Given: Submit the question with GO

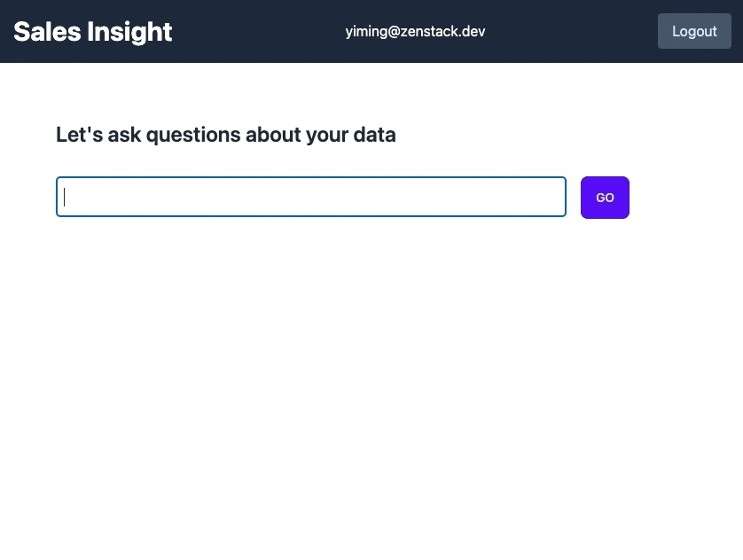Looking at the screenshot, I should [605, 198].
